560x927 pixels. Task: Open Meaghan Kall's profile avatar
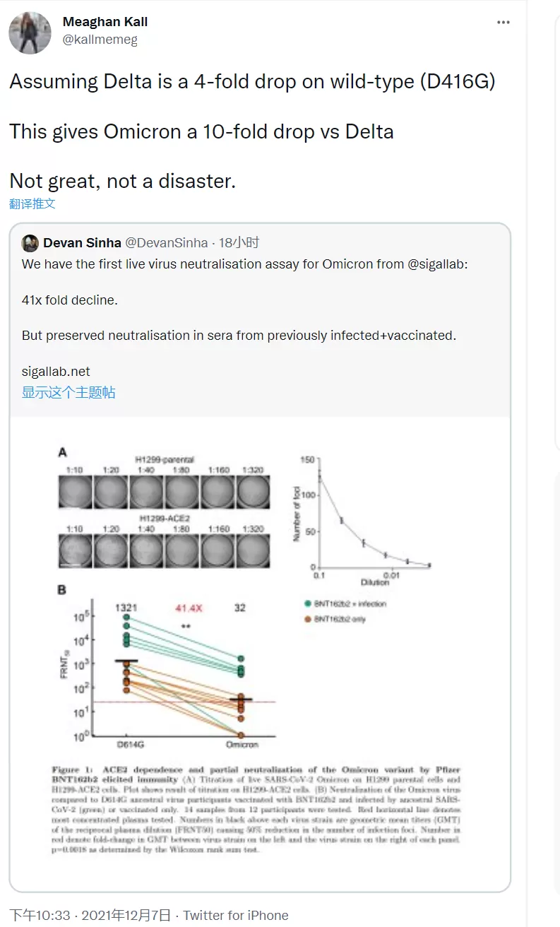click(30, 33)
